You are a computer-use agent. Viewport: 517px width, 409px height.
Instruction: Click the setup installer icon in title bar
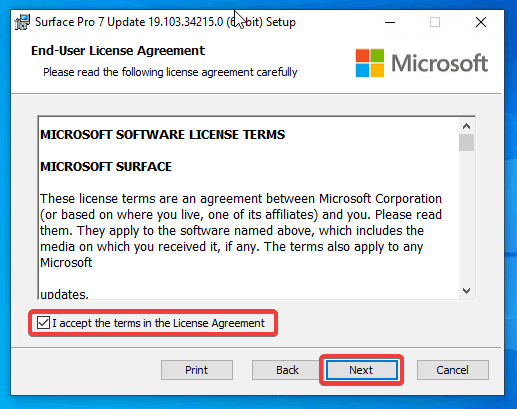(22, 22)
